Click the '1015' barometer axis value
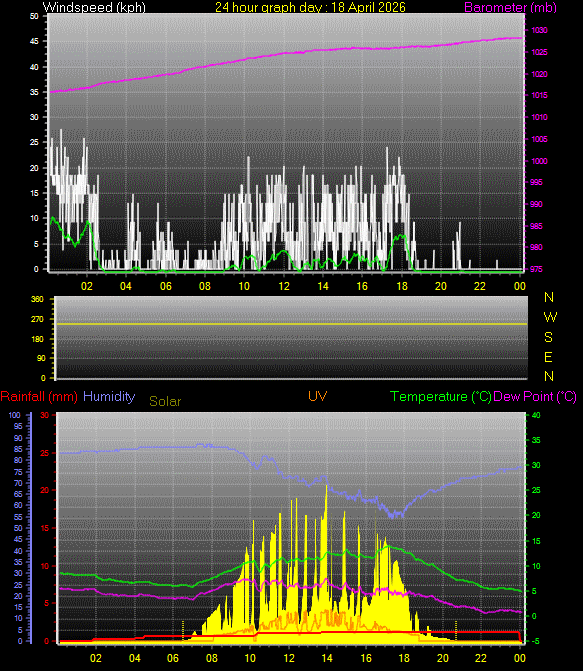This screenshot has height=671, width=583. (539, 95)
